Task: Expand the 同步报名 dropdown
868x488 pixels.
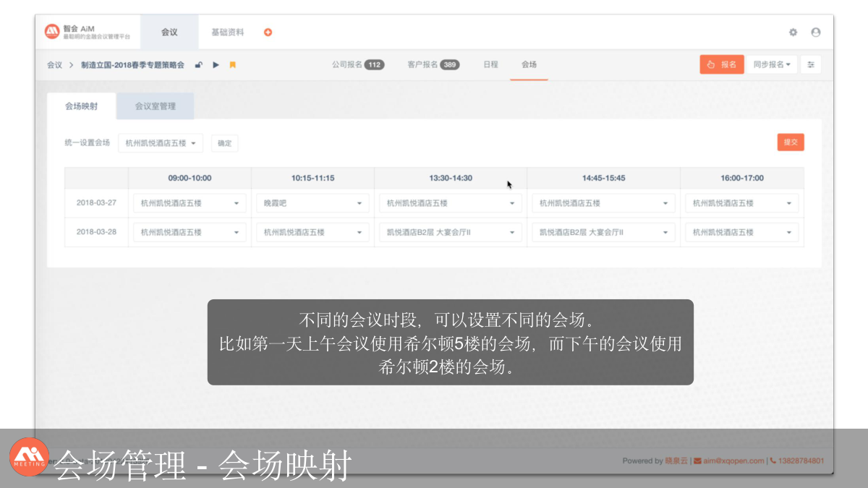Action: [x=771, y=64]
